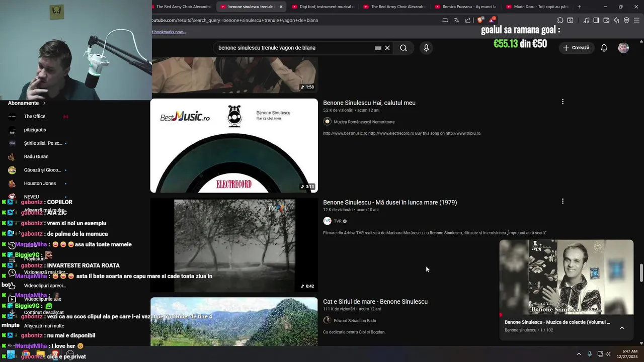644x362 pixels.
Task: Click the browser address bar URL
Action: coord(235,20)
